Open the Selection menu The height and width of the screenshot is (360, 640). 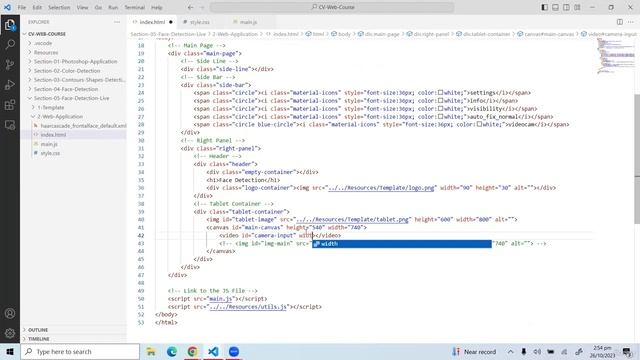(x=59, y=7)
